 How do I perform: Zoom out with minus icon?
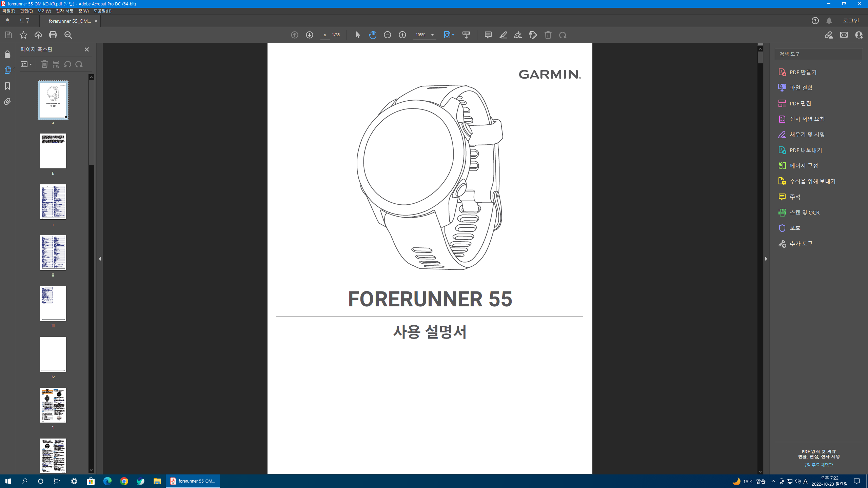click(387, 35)
